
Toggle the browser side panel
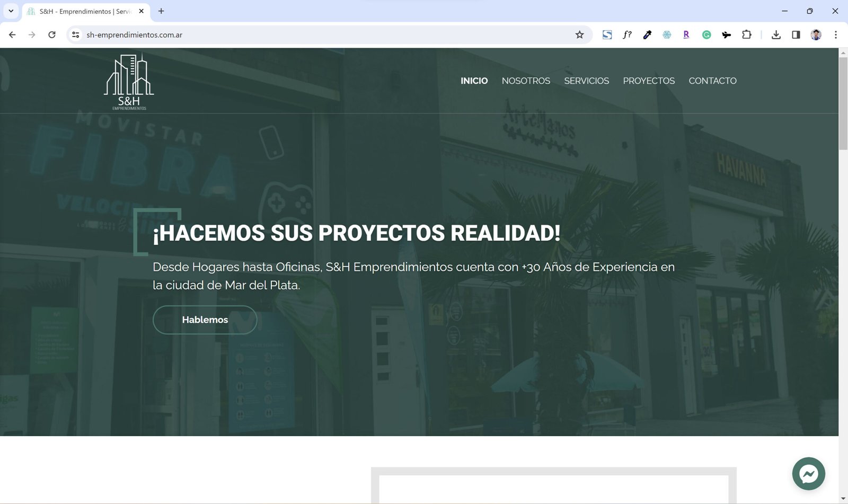click(x=796, y=35)
